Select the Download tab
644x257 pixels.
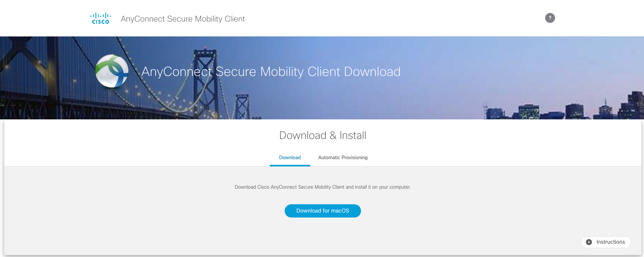coord(290,158)
